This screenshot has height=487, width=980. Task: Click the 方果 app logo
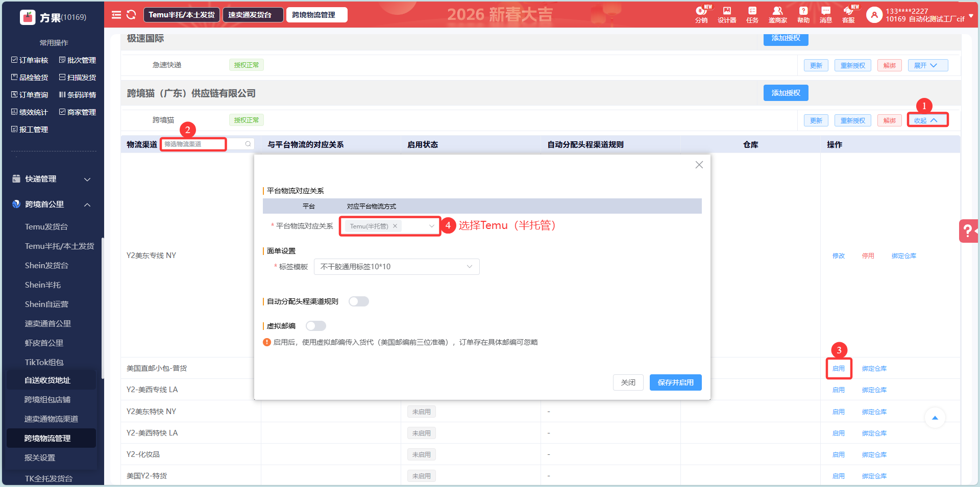point(28,17)
